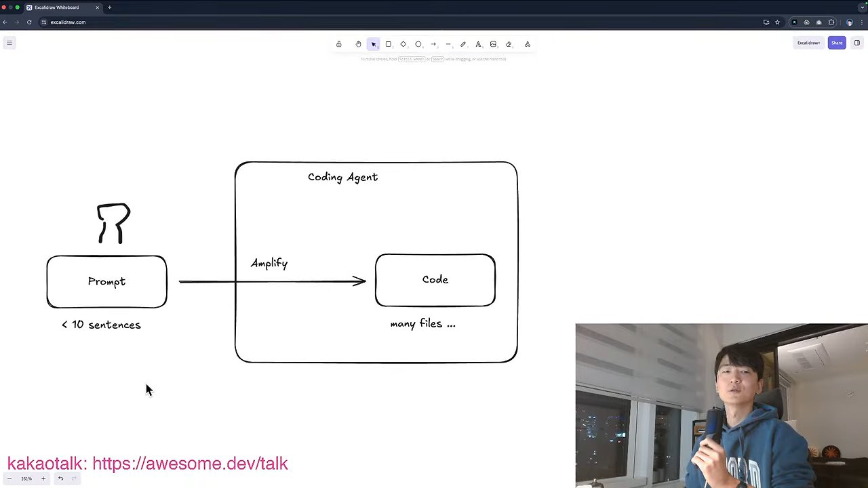Toggle the keep-tool-active lock icon
This screenshot has height=488, width=868.
point(339,44)
